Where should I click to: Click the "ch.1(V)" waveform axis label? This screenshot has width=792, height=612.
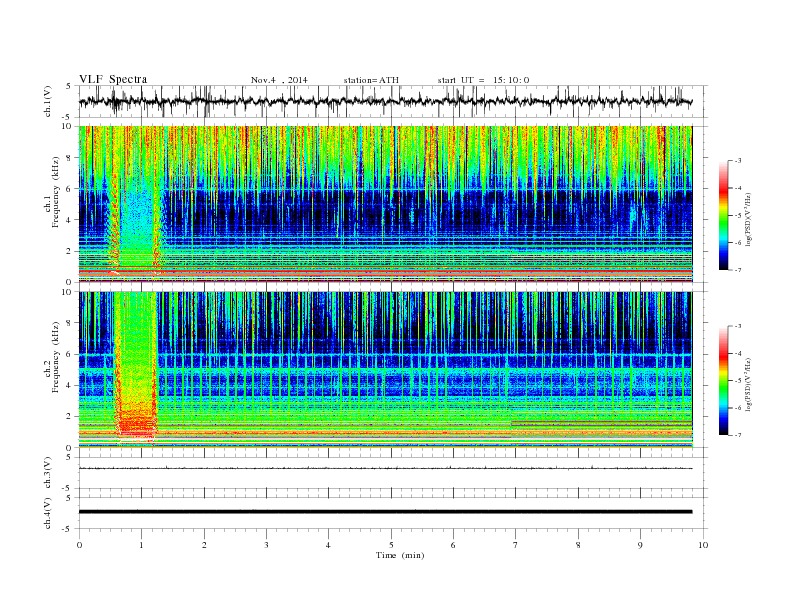click(x=48, y=101)
